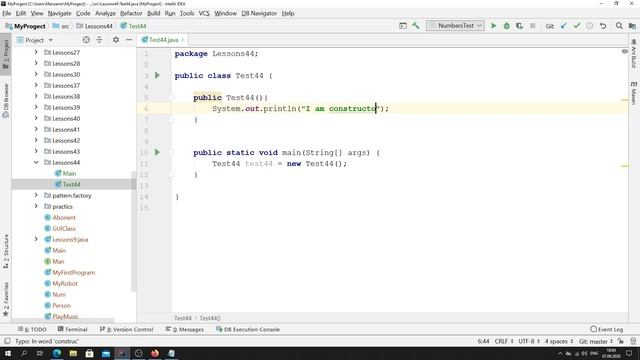Select the GUIClass file in tree
640x360 pixels.
(x=64, y=229)
